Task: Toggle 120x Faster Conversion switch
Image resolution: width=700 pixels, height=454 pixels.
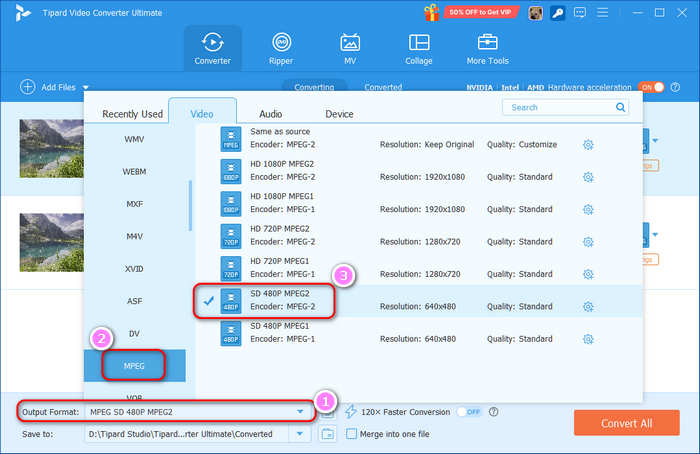Action: [x=470, y=412]
